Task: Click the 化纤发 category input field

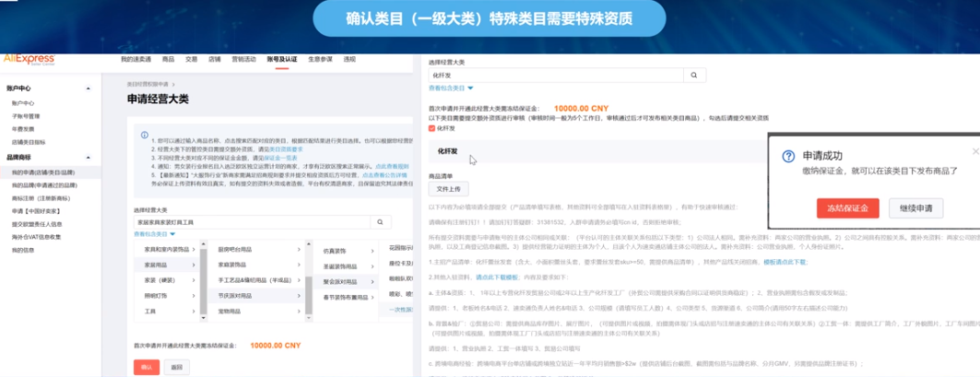Action: coord(555,75)
